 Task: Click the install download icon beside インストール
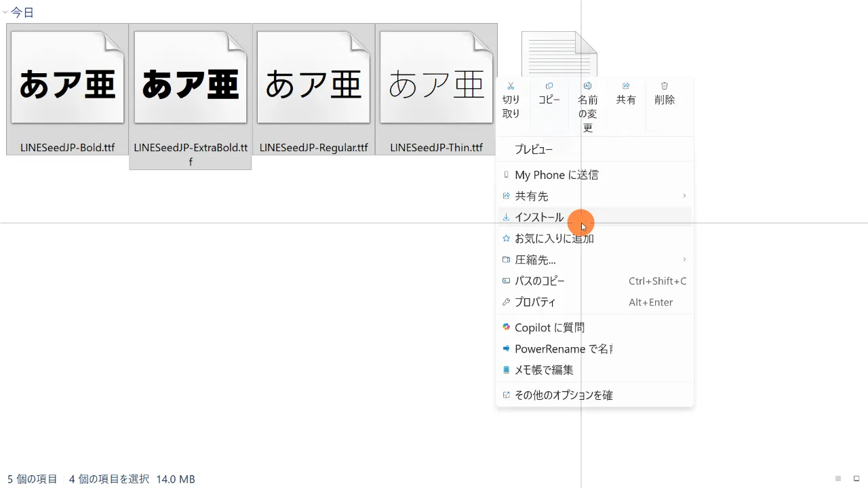point(506,217)
